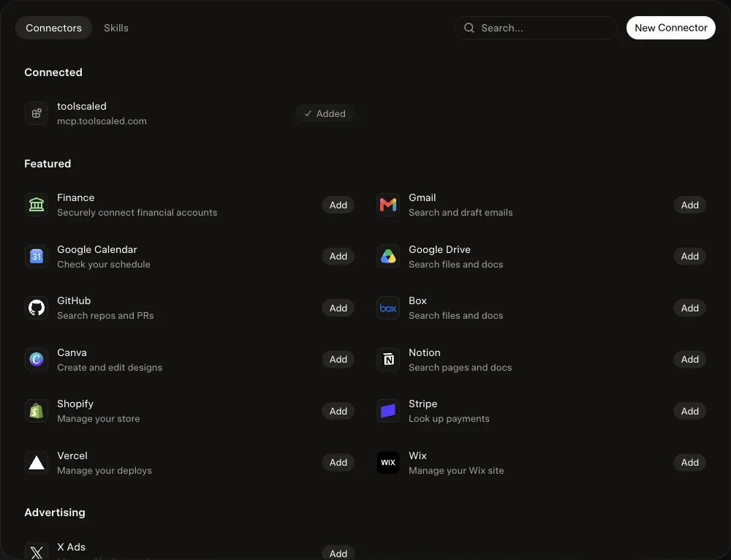This screenshot has height=560, width=731.
Task: Add the Stripe connector
Action: coord(689,411)
